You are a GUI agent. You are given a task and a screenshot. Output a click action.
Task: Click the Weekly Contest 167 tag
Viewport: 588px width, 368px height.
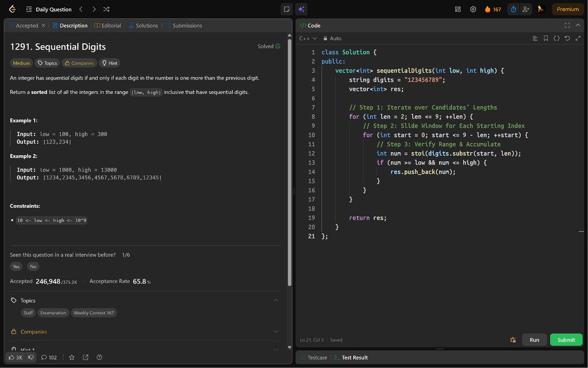pyautogui.click(x=94, y=313)
